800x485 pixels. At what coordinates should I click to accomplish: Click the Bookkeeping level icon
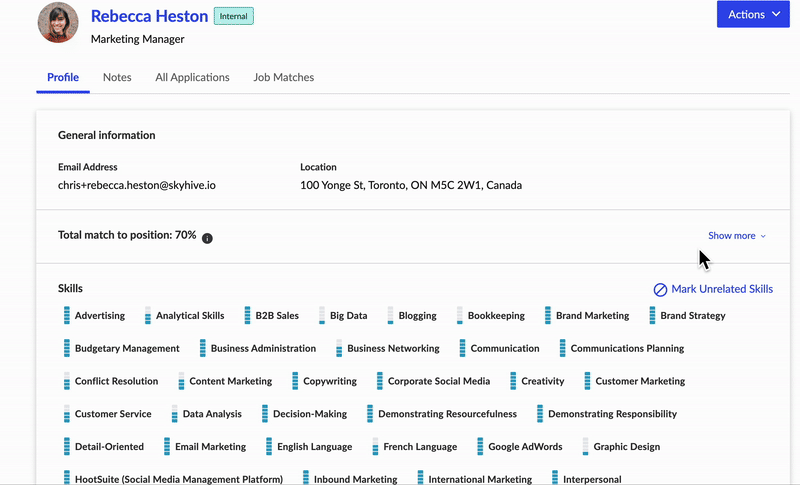pos(460,316)
